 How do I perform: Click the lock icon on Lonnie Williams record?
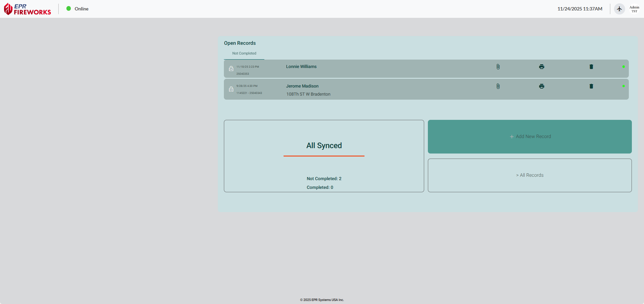coord(231,69)
